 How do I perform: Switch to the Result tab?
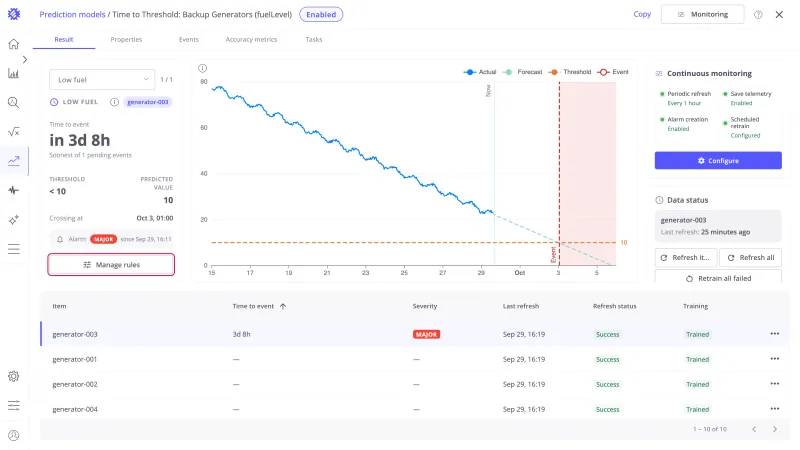[x=64, y=39]
